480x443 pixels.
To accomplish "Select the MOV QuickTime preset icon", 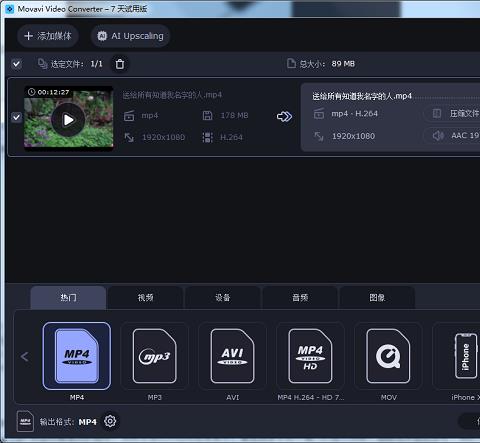I will point(388,356).
